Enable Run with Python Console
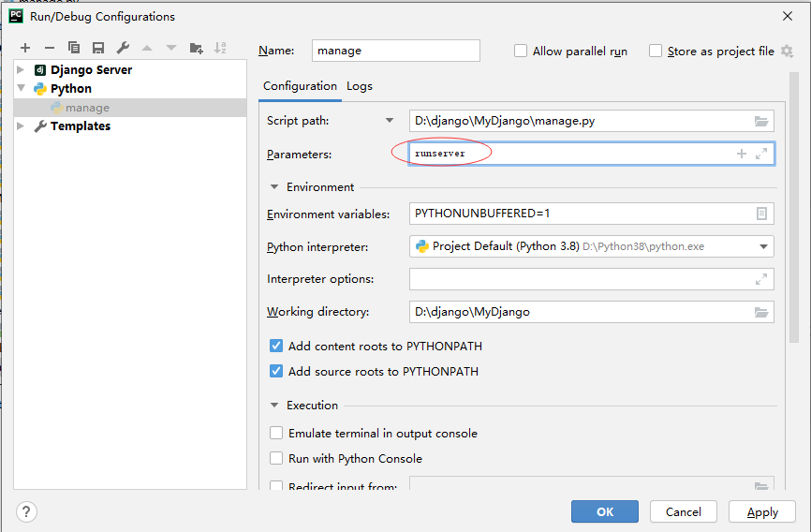The image size is (811, 532). [276, 459]
